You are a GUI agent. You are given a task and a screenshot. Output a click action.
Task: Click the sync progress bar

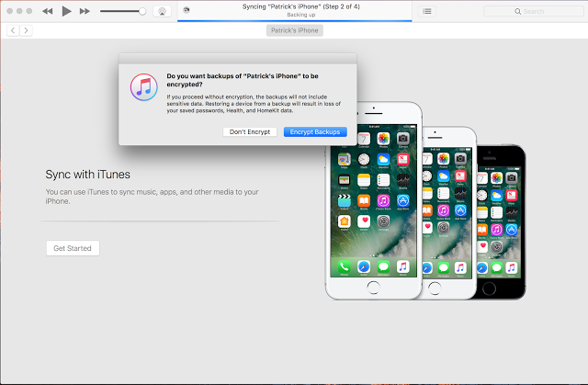[x=295, y=21]
